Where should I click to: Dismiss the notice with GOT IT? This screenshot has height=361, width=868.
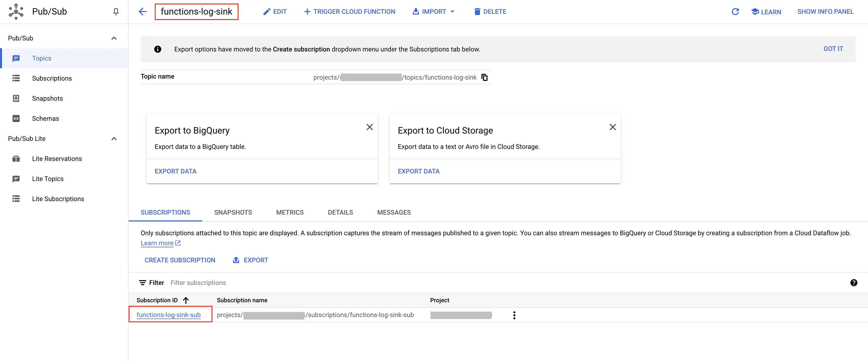833,49
